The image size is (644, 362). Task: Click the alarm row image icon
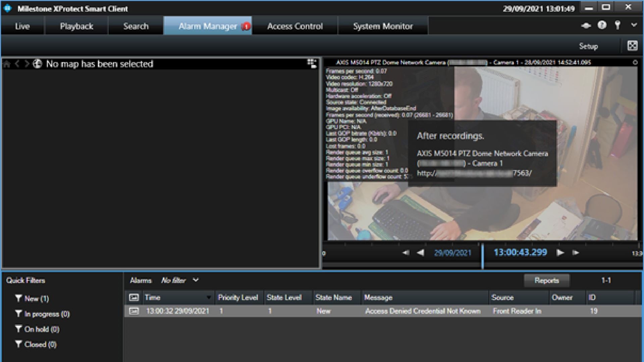(x=134, y=311)
